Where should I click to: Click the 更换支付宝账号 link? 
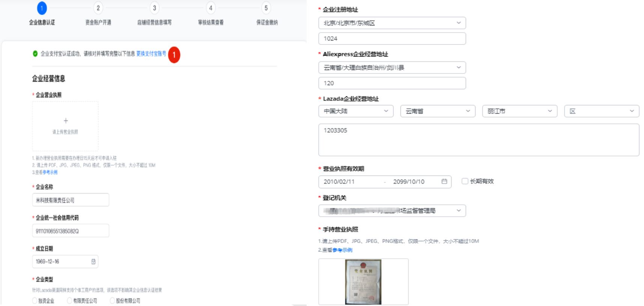coord(151,54)
